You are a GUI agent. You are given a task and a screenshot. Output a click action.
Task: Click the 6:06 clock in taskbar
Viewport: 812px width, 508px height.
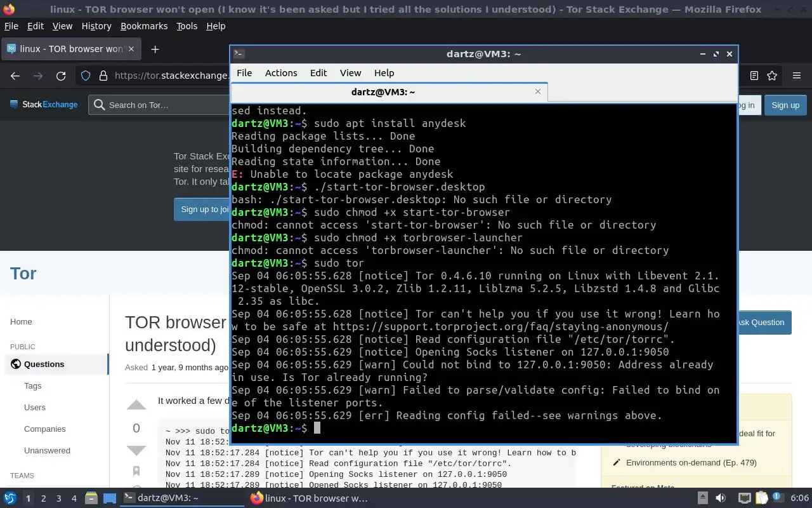800,498
